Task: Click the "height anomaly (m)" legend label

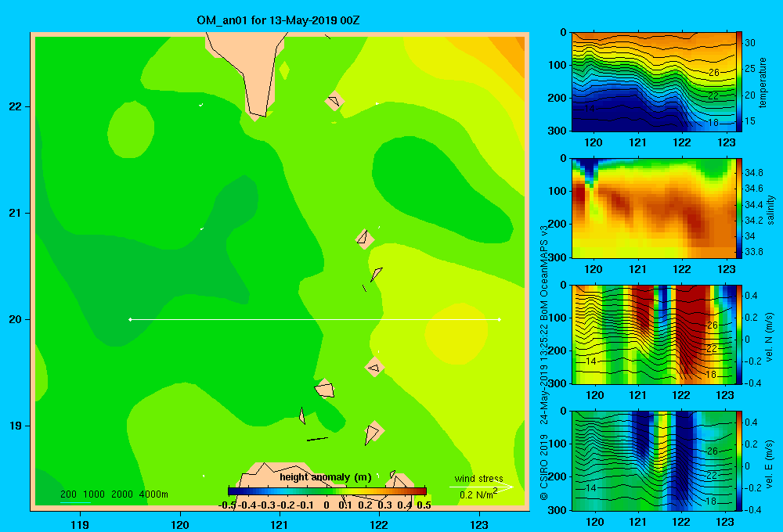Action: click(326, 477)
